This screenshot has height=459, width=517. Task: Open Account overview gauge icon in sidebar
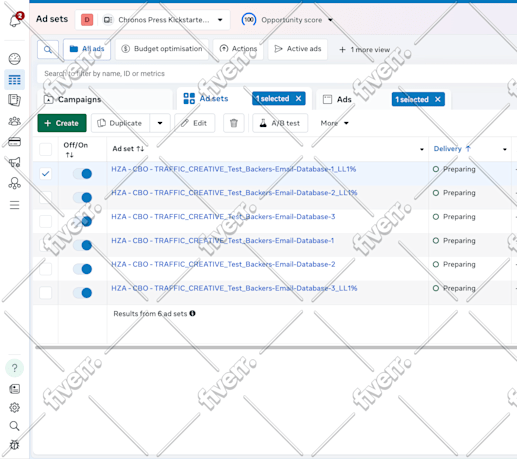coord(14,59)
